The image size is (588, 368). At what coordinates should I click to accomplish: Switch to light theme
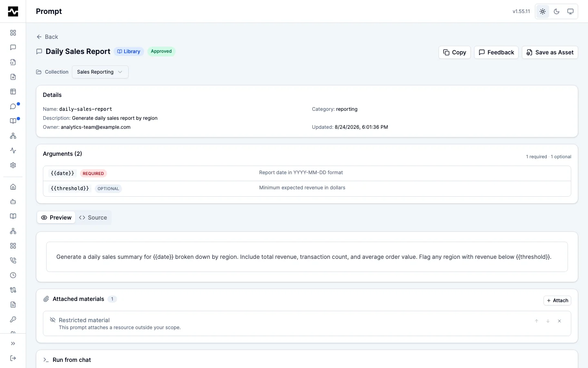click(x=543, y=11)
